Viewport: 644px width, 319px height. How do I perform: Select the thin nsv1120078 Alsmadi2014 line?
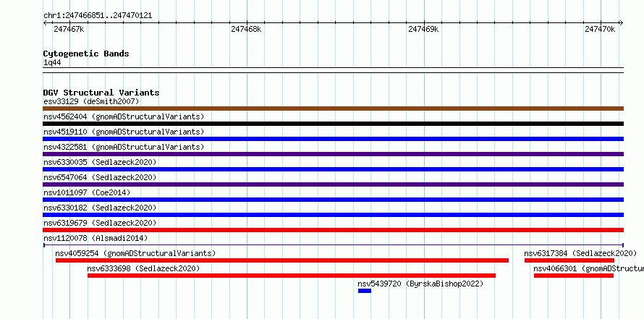pos(333,245)
